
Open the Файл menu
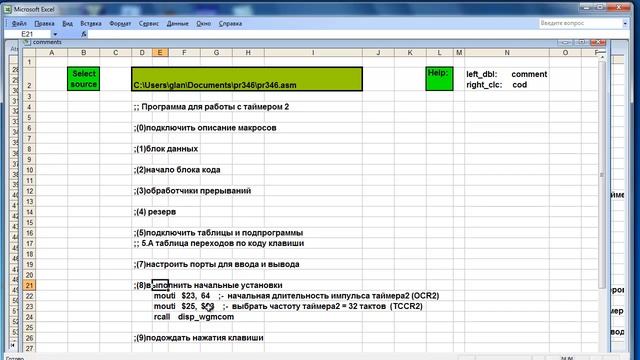pyautogui.click(x=19, y=24)
